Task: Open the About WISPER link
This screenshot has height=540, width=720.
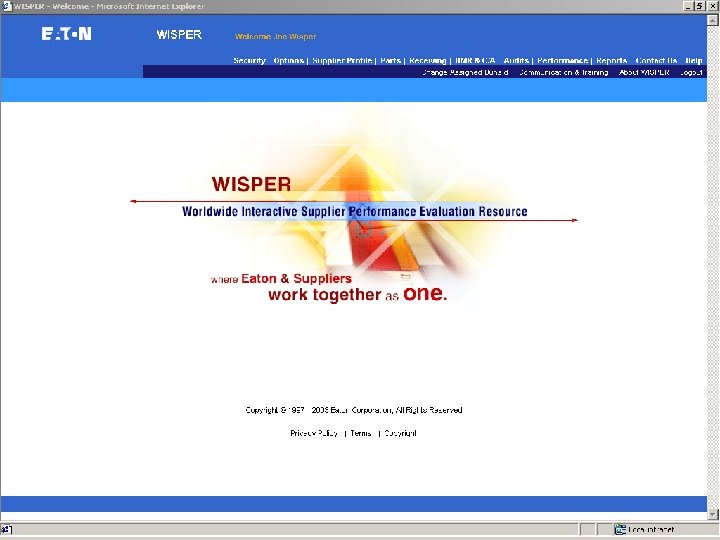Action: point(644,73)
